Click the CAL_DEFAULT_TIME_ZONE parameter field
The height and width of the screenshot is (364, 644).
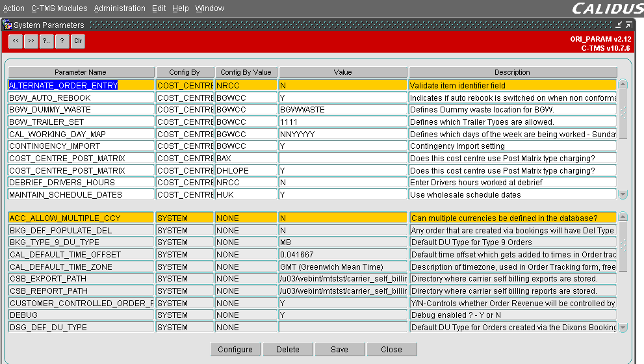[81, 267]
